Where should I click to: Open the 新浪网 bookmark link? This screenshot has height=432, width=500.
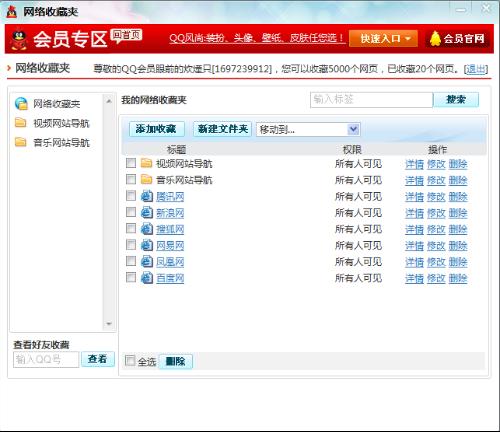click(x=170, y=213)
